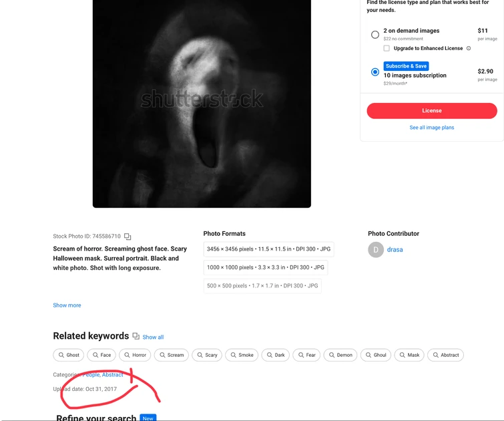Copy related keywords icon
The height and width of the screenshot is (421, 504).
[x=136, y=336]
